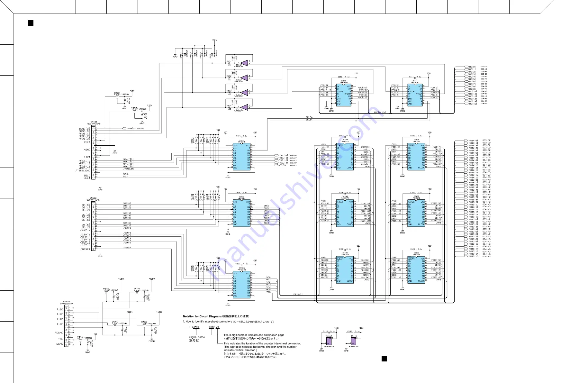This screenshot has width=588, height=383.
Task: Click the FD0[15] output label
Action: tap(472, 104)
